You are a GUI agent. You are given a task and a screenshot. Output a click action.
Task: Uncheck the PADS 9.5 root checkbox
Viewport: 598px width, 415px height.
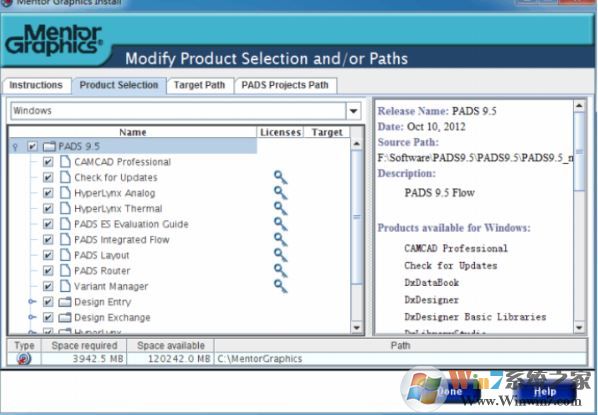32,146
